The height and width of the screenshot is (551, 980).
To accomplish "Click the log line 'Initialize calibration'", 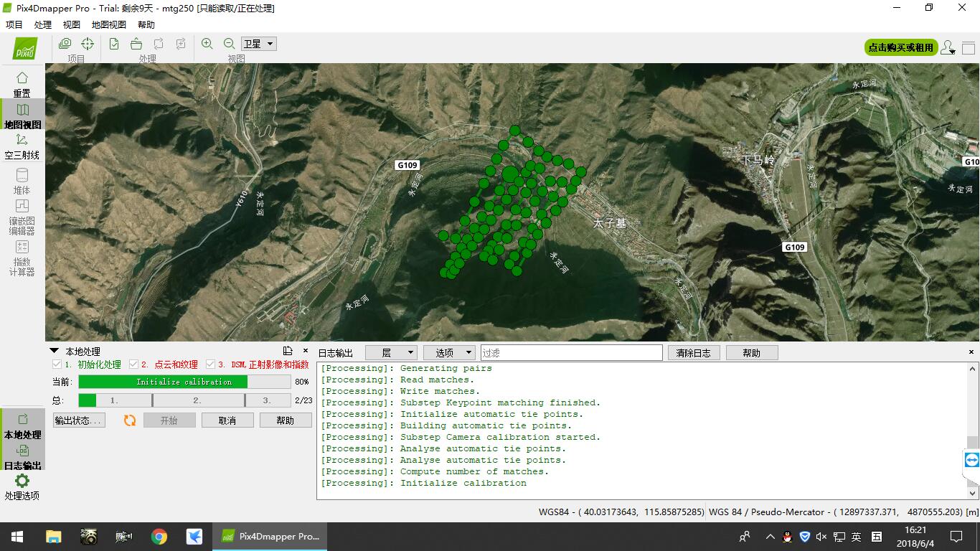I will pos(423,483).
